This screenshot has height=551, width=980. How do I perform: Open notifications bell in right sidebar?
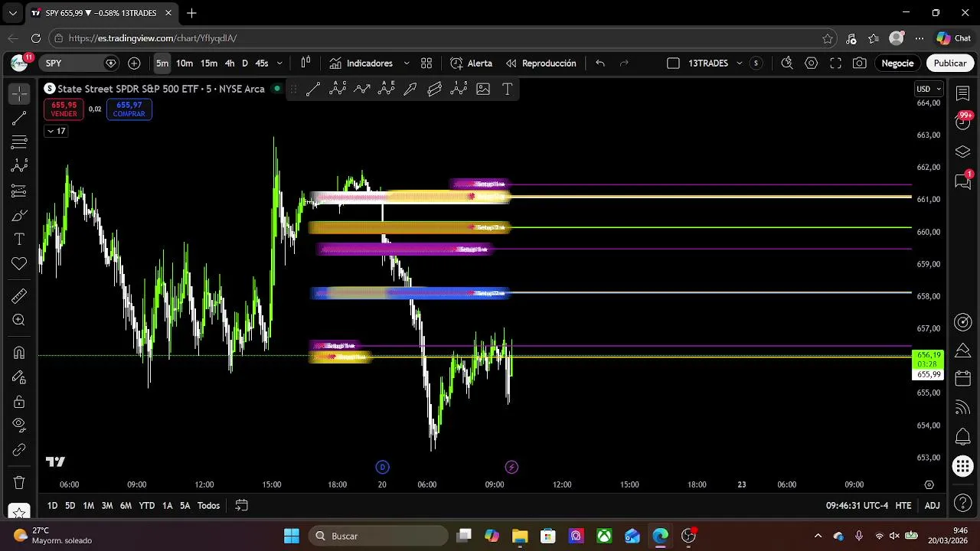pos(963,437)
